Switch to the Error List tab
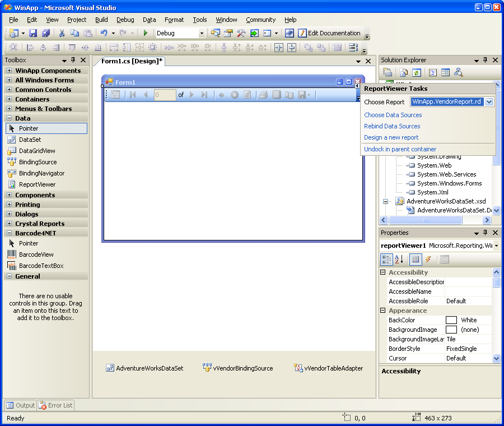This screenshot has height=426, width=504. (55, 405)
